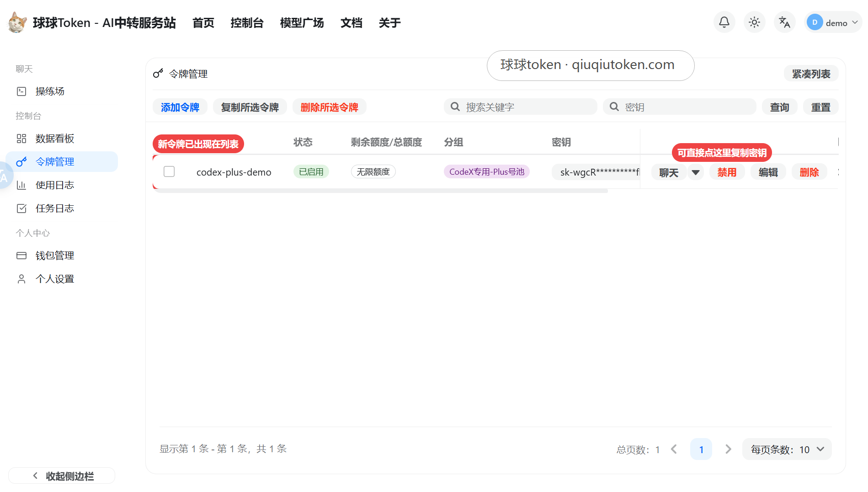Click the 重置 button
Viewport: 868px width, 492px height.
tap(820, 107)
